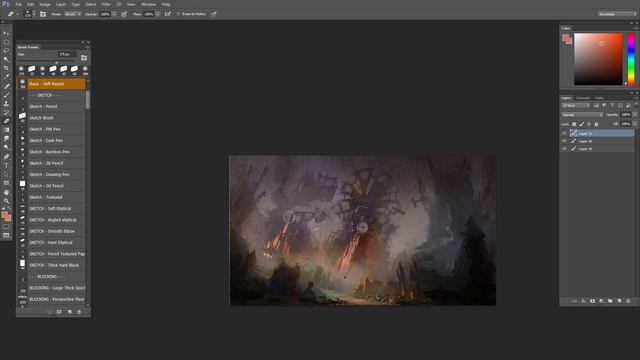
Task: Open the Window menu
Action: [149, 4]
